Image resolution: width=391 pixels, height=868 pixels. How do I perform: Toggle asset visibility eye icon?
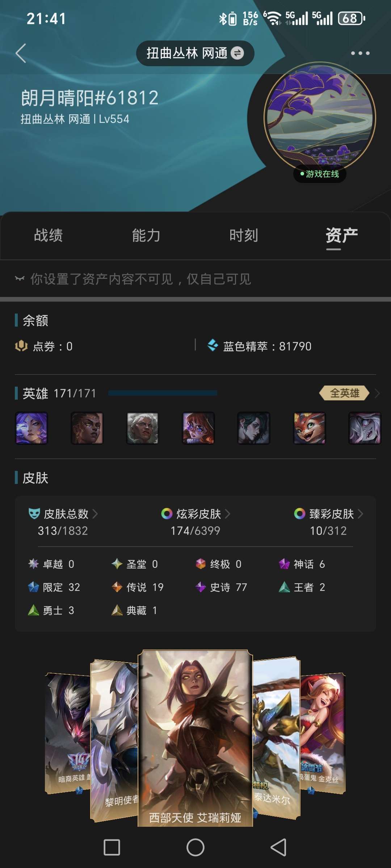[20, 278]
